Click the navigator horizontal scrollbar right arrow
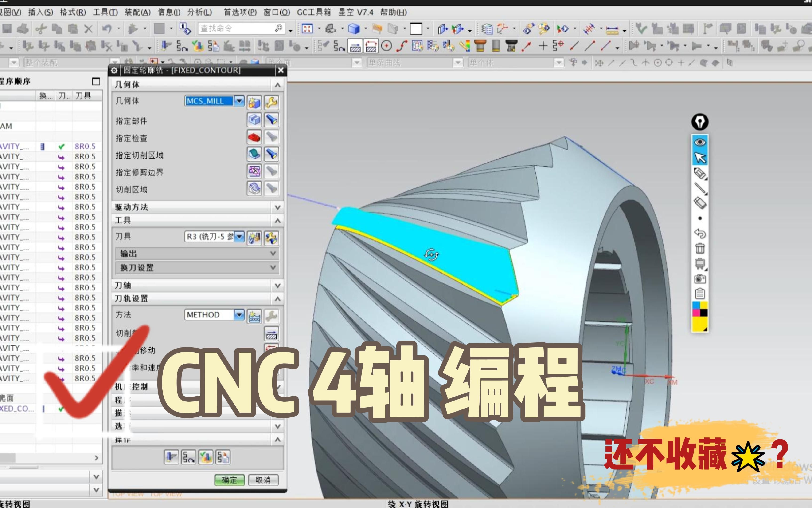The width and height of the screenshot is (812, 508). tap(96, 458)
